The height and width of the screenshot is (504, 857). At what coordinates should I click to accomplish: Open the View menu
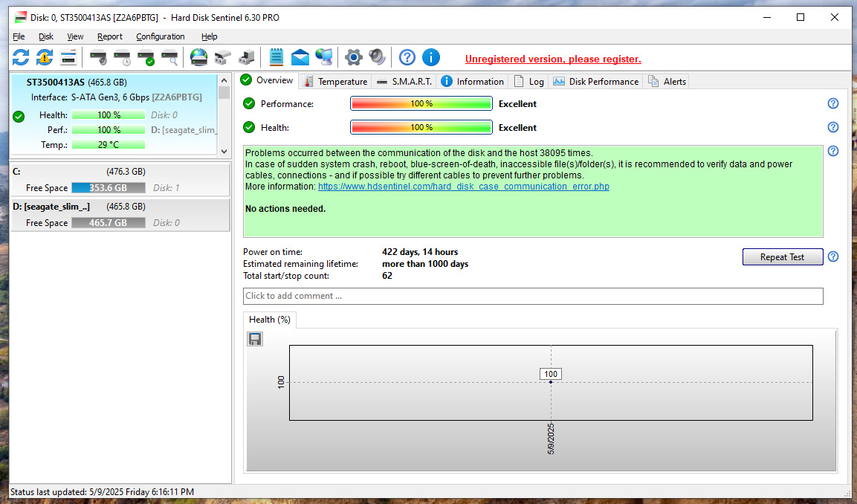pos(75,36)
